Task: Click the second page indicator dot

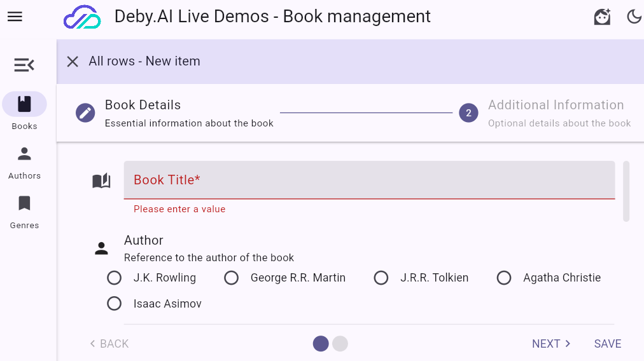Action: [x=340, y=344]
